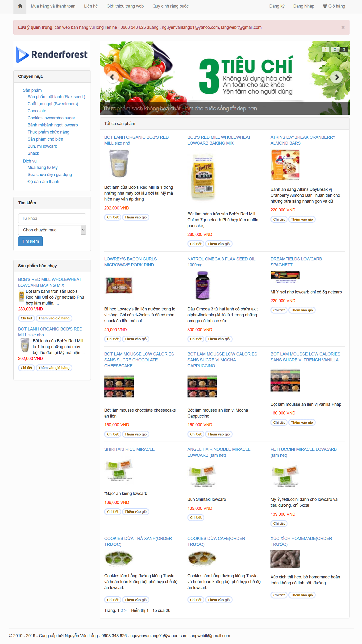Viewport: 362px width, 644px height.
Task: Open Đăng Nhập in the navbar
Action: pyautogui.click(x=304, y=6)
